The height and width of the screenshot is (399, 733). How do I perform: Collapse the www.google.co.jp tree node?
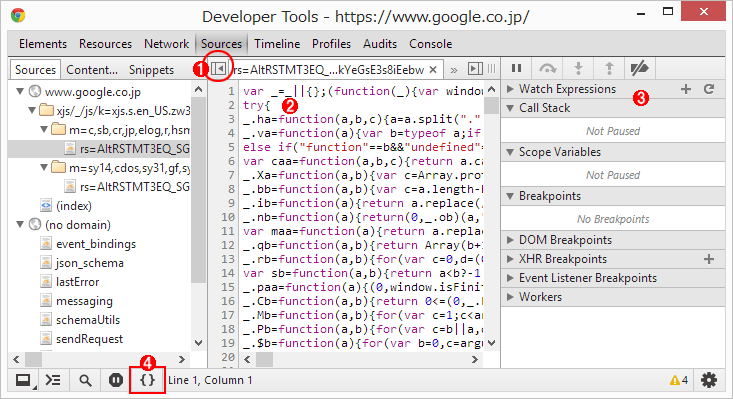pyautogui.click(x=20, y=92)
